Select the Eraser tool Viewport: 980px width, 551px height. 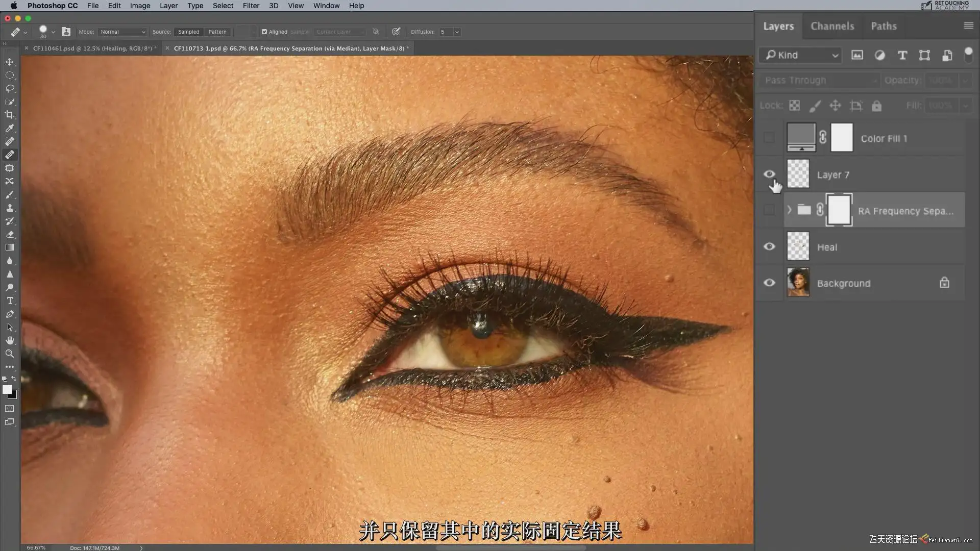[x=10, y=234]
